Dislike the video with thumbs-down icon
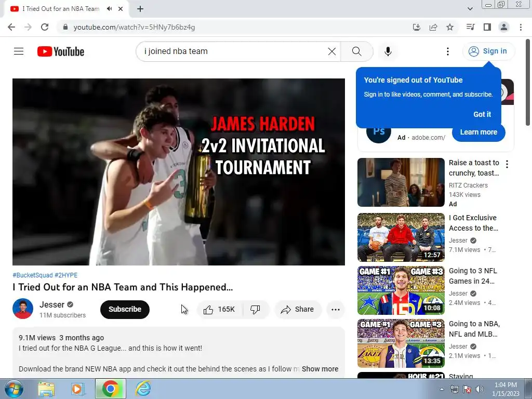 tap(255, 310)
